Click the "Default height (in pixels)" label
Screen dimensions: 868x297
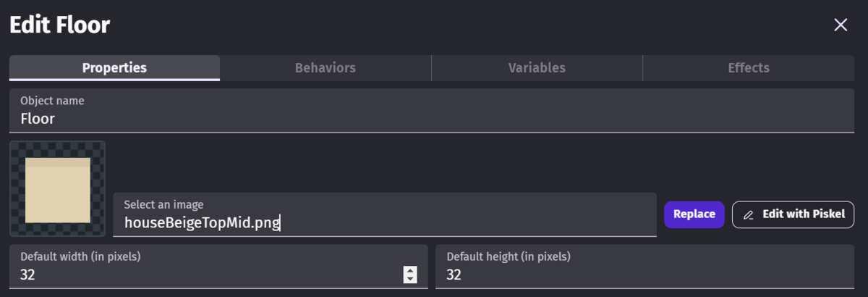point(509,256)
